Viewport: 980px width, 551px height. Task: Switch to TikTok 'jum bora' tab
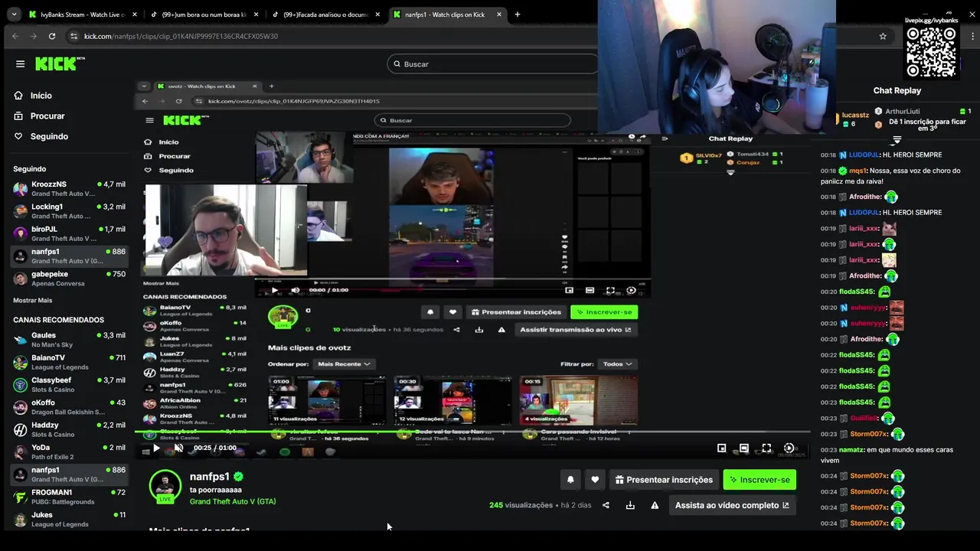[204, 14]
